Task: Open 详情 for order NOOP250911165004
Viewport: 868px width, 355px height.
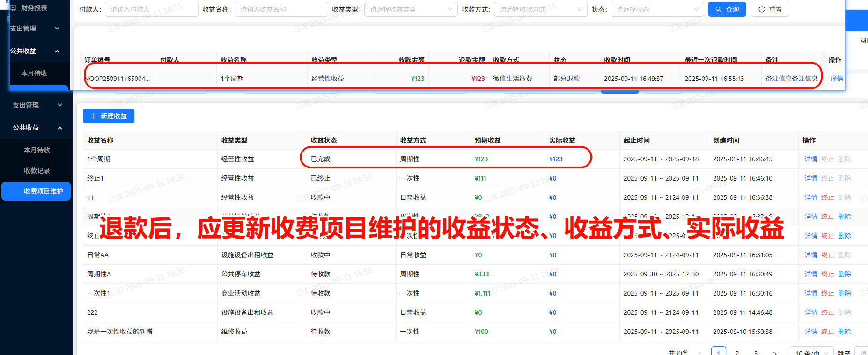Action: pyautogui.click(x=837, y=79)
